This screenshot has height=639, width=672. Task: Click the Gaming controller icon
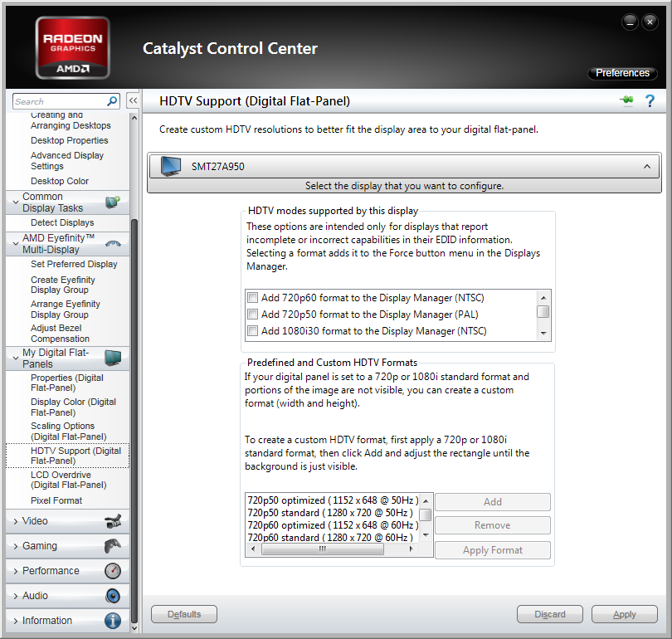113,546
